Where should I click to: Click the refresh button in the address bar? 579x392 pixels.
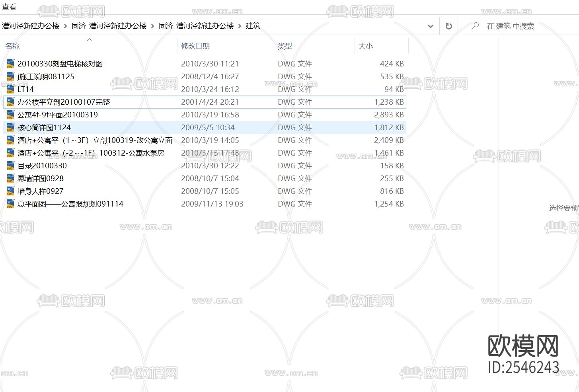(x=448, y=25)
